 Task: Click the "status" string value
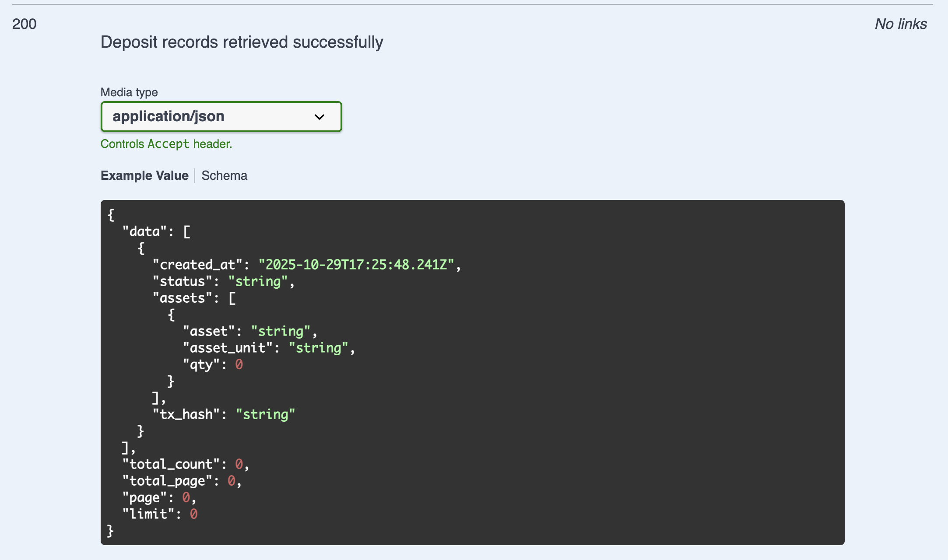(x=258, y=281)
